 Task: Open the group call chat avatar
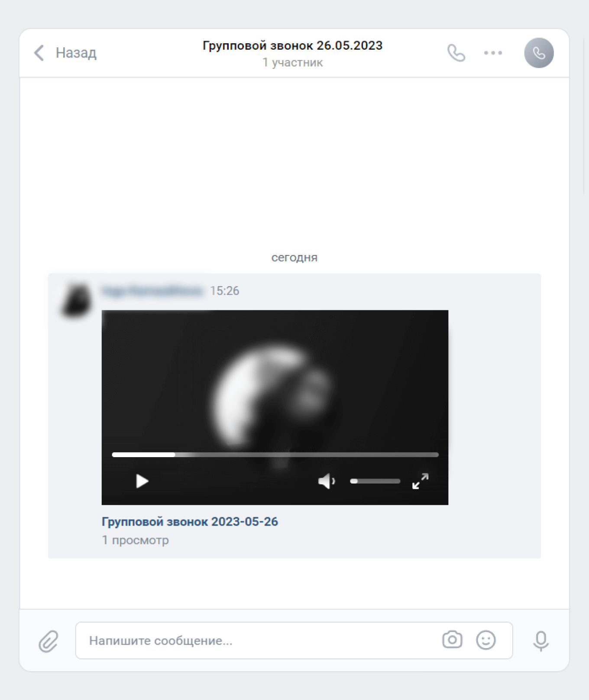tap(539, 53)
